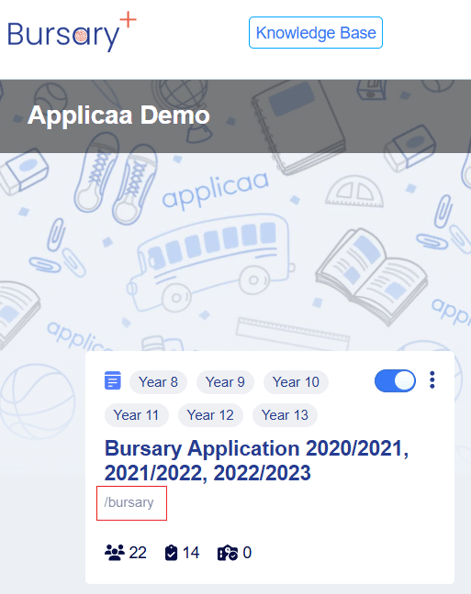This screenshot has height=594, width=471.
Task: Select the Year 12 tag
Action: [x=210, y=415]
